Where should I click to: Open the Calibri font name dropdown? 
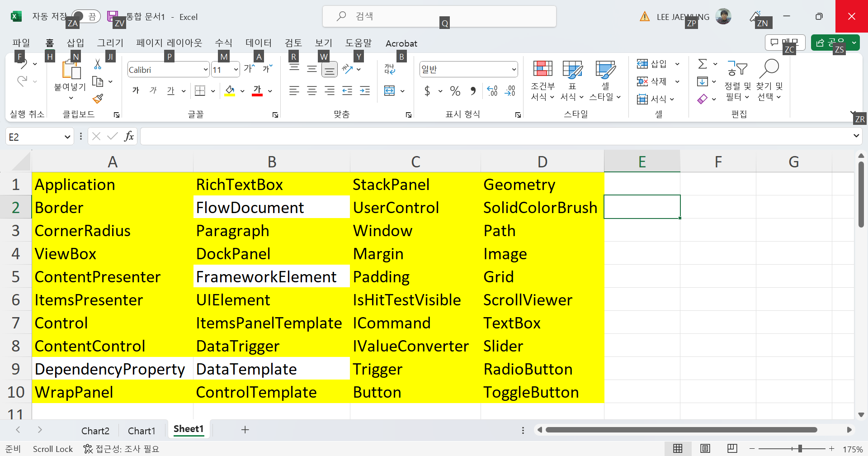click(x=206, y=70)
